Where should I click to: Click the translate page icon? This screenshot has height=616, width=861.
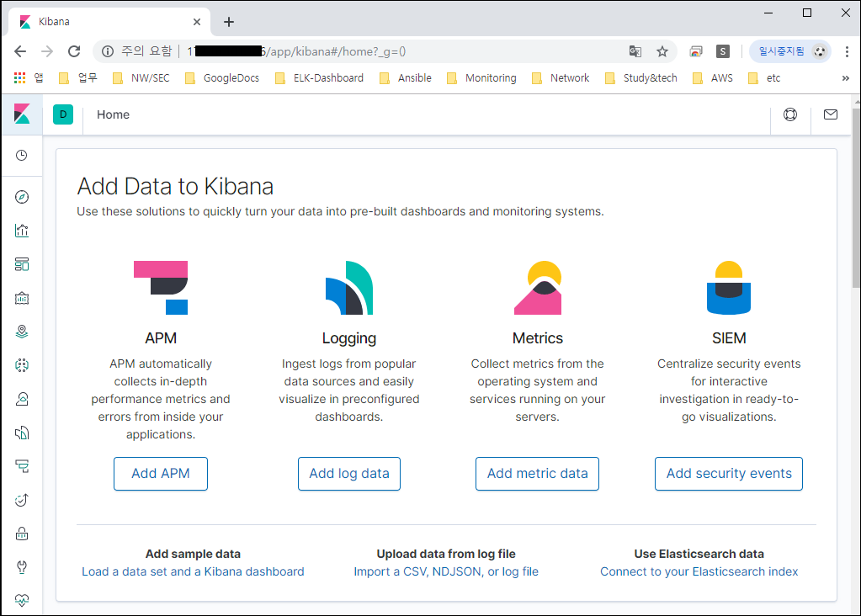pos(635,51)
